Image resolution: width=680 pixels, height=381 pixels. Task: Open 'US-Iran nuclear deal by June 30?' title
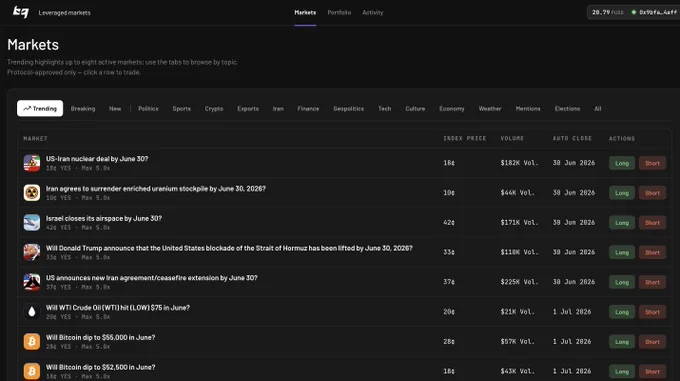(x=97, y=159)
